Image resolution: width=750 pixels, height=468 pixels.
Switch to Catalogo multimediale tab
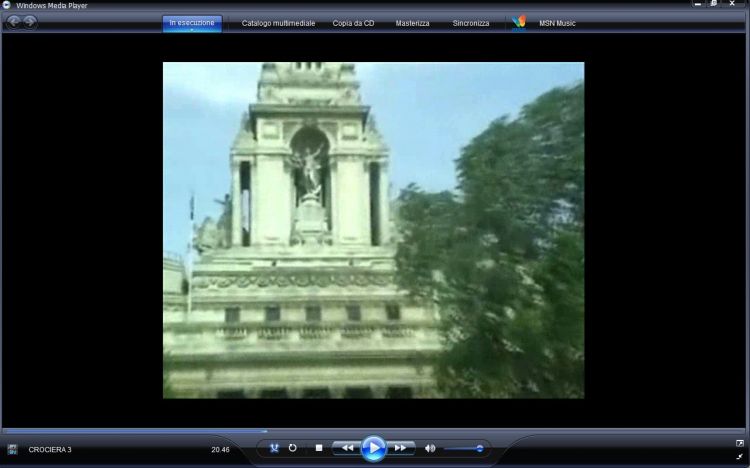[278, 22]
